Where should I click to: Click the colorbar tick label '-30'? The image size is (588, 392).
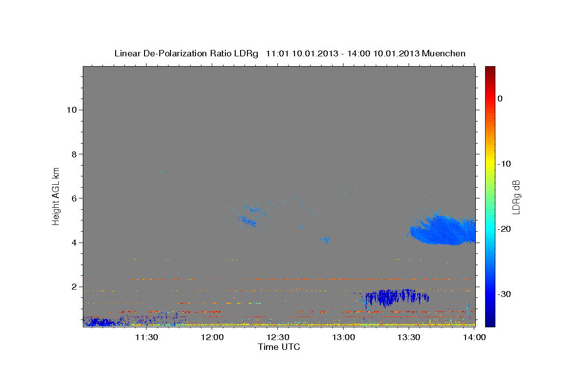(x=505, y=294)
